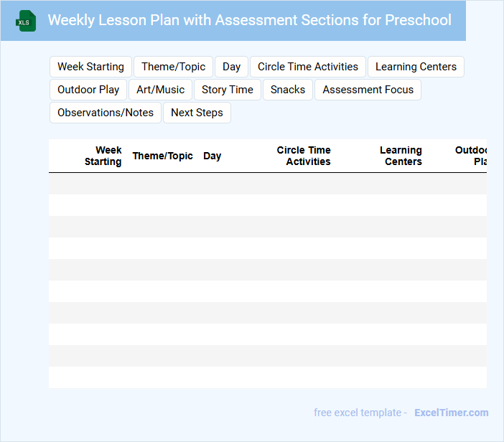Choose the Circle Time Activities tag

(x=307, y=67)
